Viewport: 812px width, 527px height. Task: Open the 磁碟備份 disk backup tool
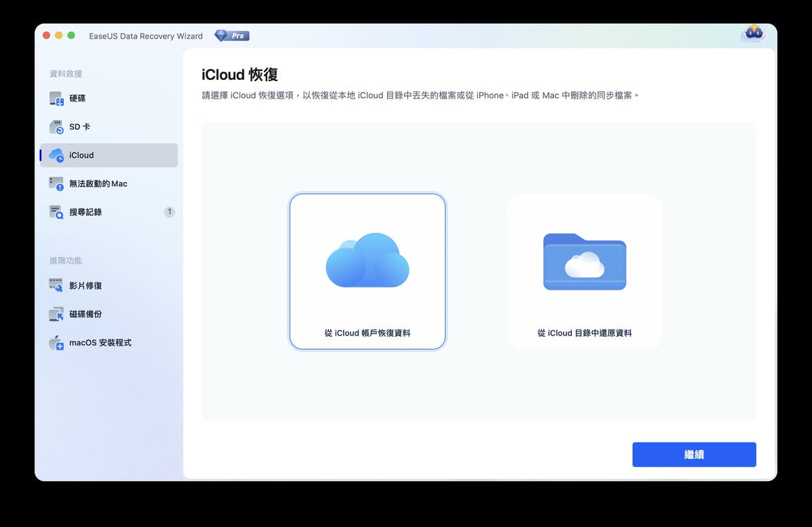pyautogui.click(x=85, y=315)
